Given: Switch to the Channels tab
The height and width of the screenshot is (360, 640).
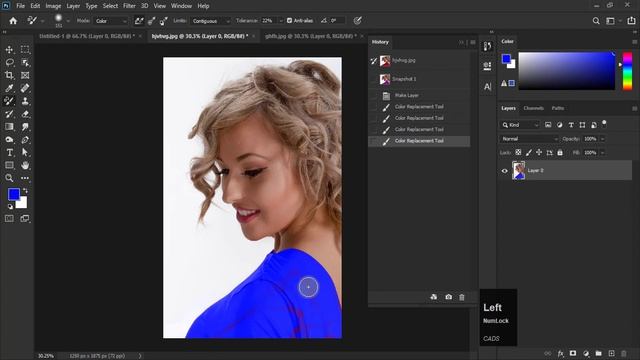Looking at the screenshot, I should [x=533, y=108].
